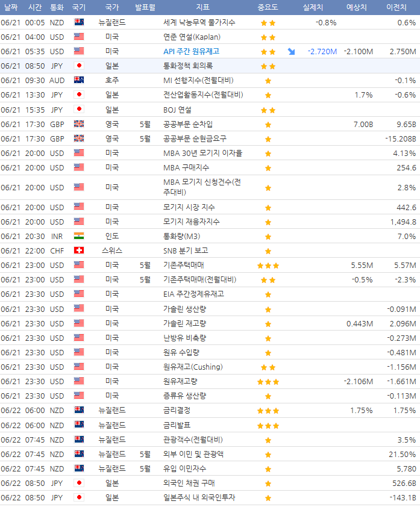
Task: Click the two-star rating in 통화정책 회의록 row
Action: click(x=268, y=66)
